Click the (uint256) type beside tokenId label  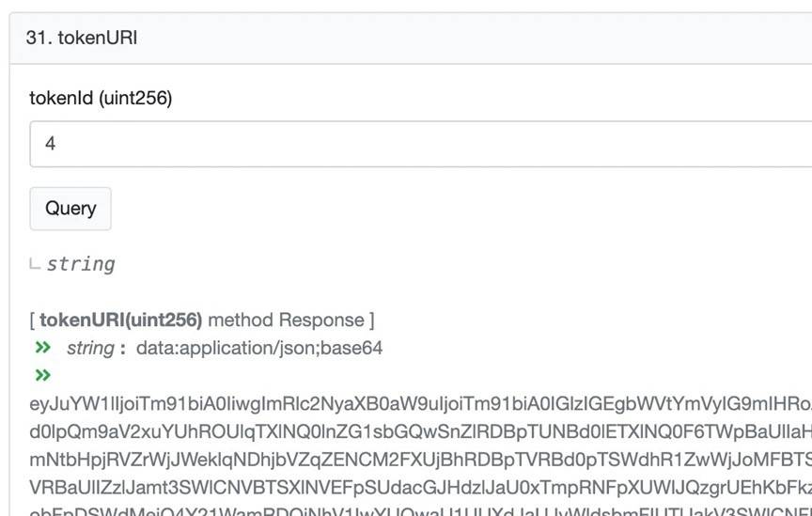136,98
